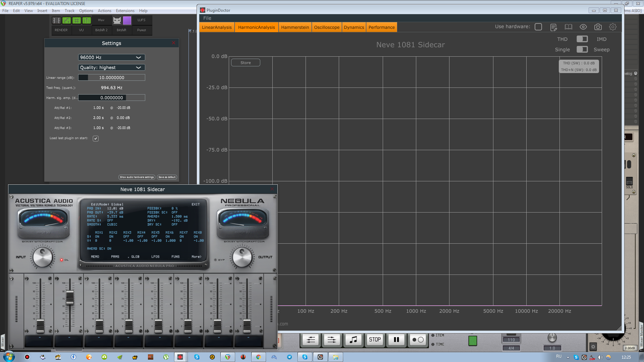The image size is (644, 362).
Task: Toggle REAPER green grid toolbar icon
Action: pyautogui.click(x=76, y=20)
